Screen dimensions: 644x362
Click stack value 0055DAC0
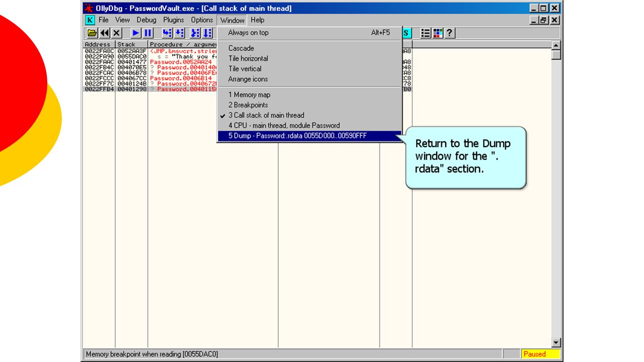pos(132,56)
